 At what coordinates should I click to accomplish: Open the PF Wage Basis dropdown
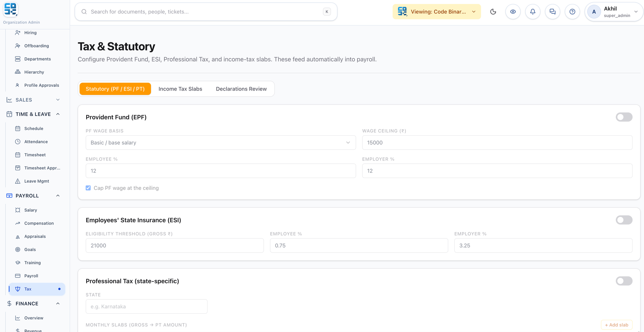pos(221,143)
